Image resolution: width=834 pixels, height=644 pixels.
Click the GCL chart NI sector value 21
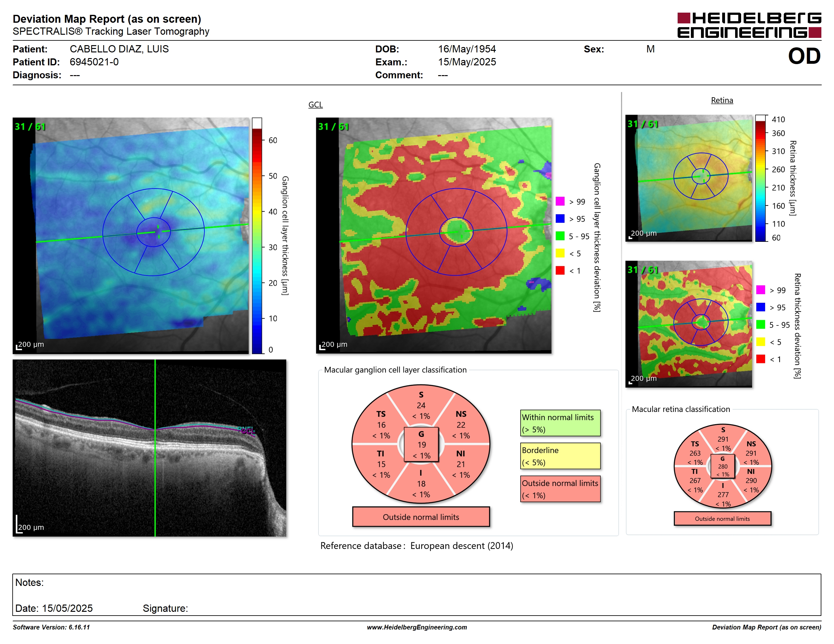461,464
